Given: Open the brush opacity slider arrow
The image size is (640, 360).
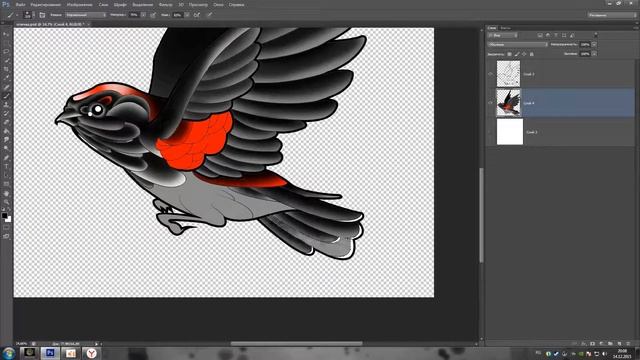Looking at the screenshot, I should pyautogui.click(x=143, y=15).
